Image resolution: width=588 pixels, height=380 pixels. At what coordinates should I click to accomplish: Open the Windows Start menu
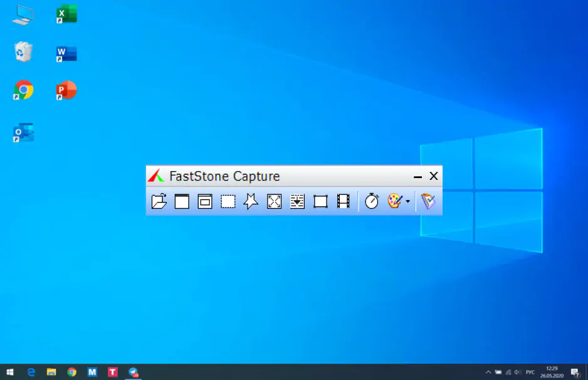pyautogui.click(x=10, y=372)
